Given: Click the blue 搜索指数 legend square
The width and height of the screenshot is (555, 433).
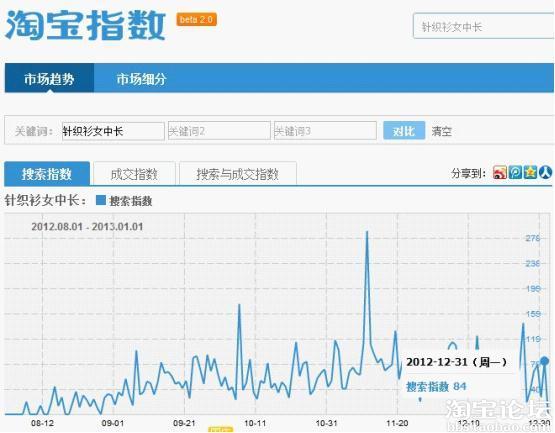Looking at the screenshot, I should click(x=101, y=200).
